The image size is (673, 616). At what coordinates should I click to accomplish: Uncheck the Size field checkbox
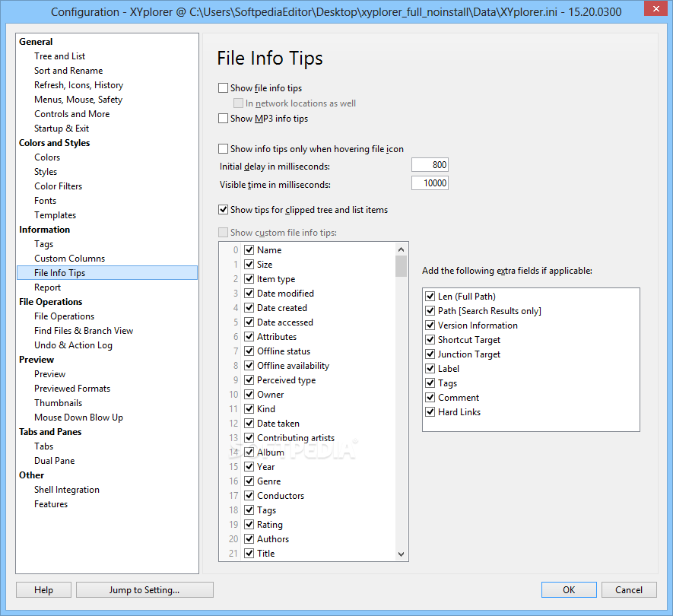(x=249, y=265)
